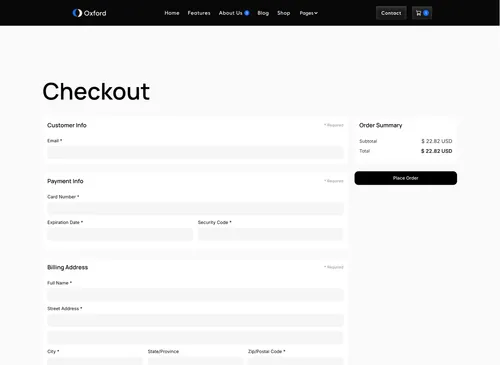Click the Card Number * label
Screen dimensions: 500x365
pos(63,197)
